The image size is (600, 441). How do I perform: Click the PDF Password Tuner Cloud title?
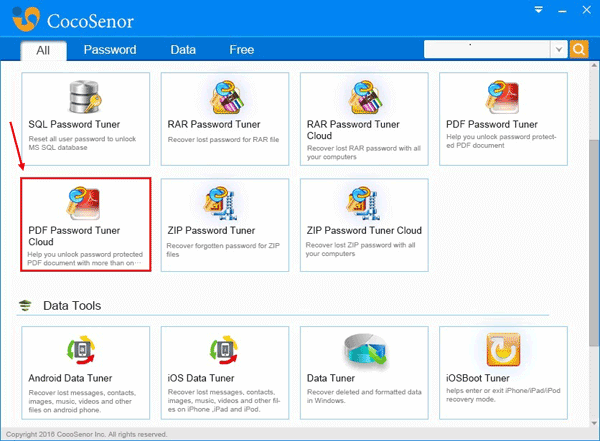[x=74, y=236]
